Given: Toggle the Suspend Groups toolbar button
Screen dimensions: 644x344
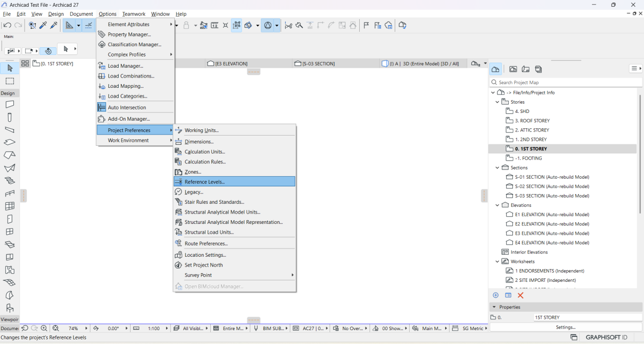Looking at the screenshot, I should (x=236, y=25).
